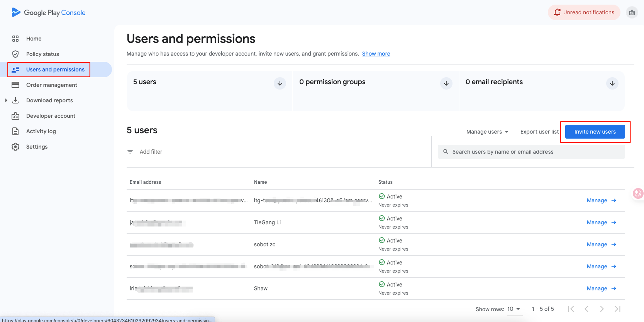This screenshot has width=644, height=322.
Task: Click the Order management card icon
Action: point(15,85)
